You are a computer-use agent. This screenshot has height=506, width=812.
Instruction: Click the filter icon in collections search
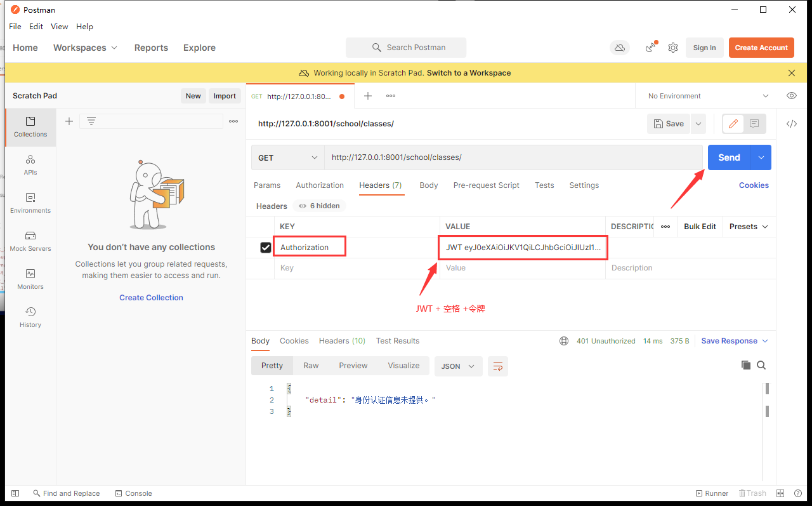pyautogui.click(x=91, y=121)
